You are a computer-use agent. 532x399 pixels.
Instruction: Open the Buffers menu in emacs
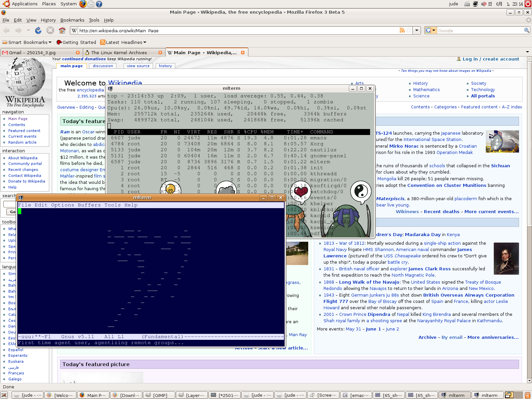tap(89, 205)
